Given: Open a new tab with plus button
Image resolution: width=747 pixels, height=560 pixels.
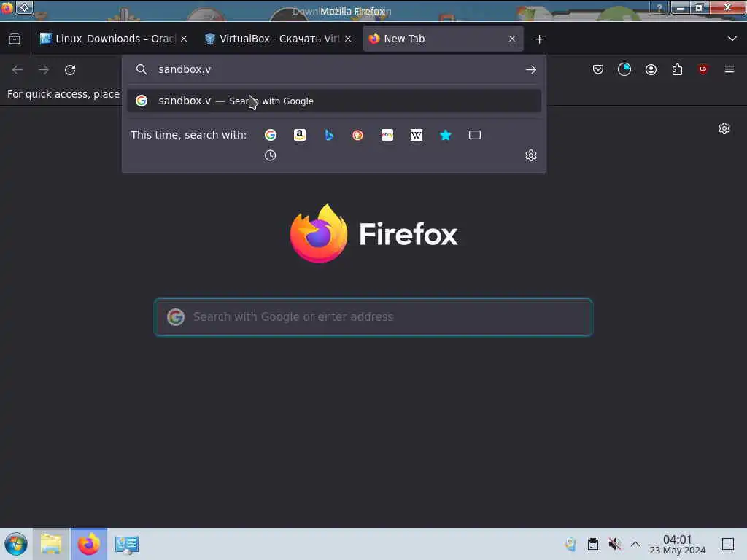Looking at the screenshot, I should [x=539, y=39].
